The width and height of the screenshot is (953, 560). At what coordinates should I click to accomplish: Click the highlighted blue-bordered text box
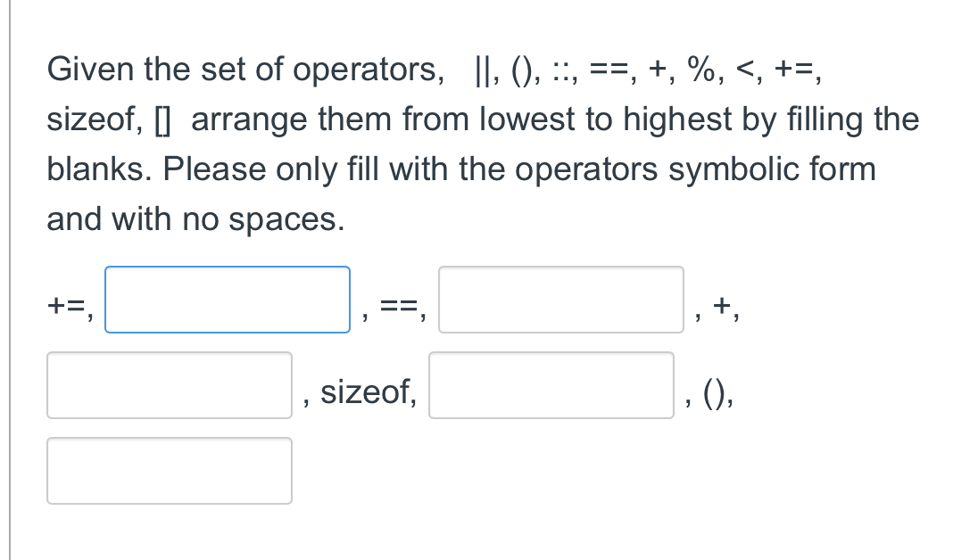[227, 300]
